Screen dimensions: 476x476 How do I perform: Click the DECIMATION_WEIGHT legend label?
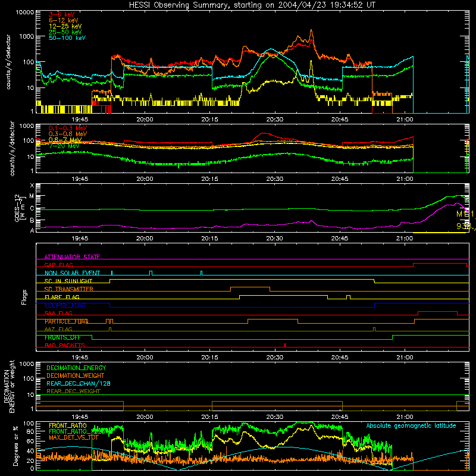(76, 375)
